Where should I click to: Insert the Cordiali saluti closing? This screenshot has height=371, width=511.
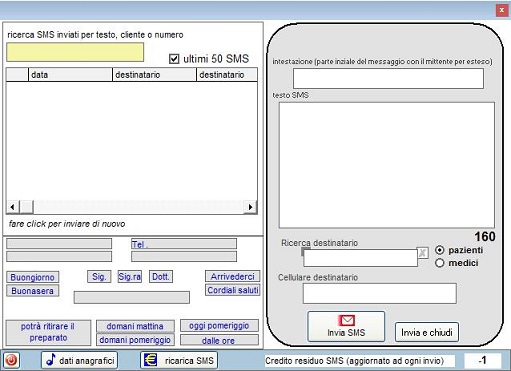point(232,290)
